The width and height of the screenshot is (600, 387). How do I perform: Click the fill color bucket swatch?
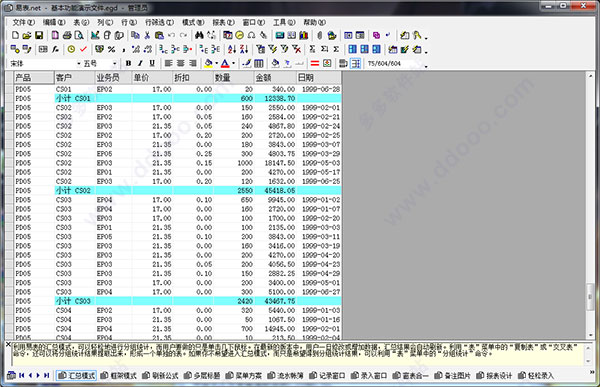(208, 63)
